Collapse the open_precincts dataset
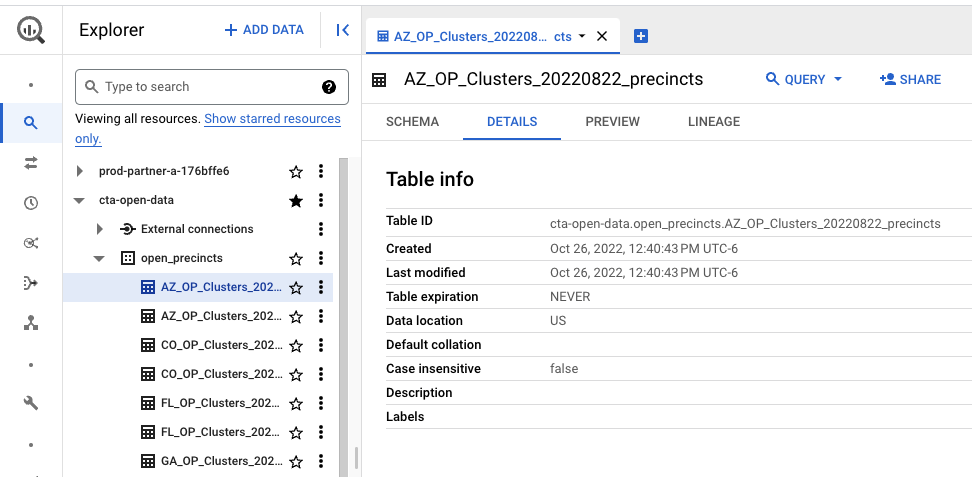Screen dimensions: 972x477 tap(99, 258)
